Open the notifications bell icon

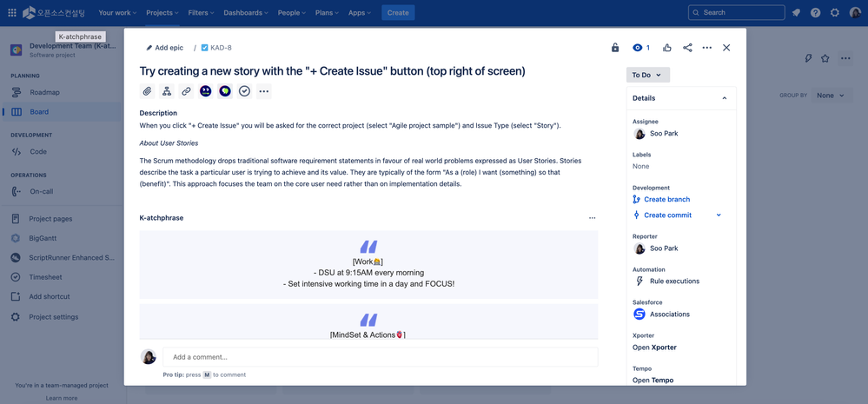(796, 13)
